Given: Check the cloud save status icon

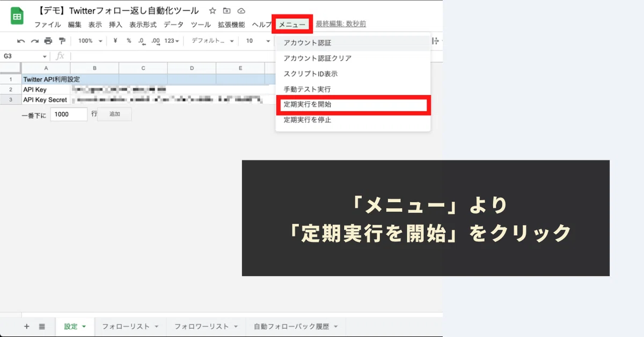Looking at the screenshot, I should 241,11.
